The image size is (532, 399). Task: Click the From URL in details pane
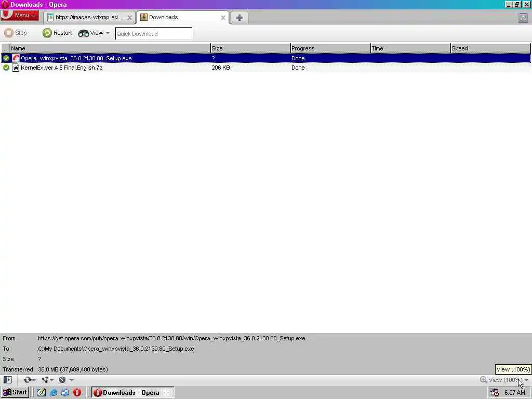point(171,338)
